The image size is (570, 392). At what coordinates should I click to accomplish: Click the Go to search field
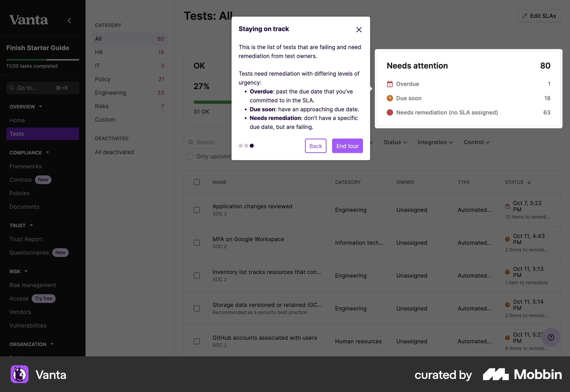click(42, 88)
